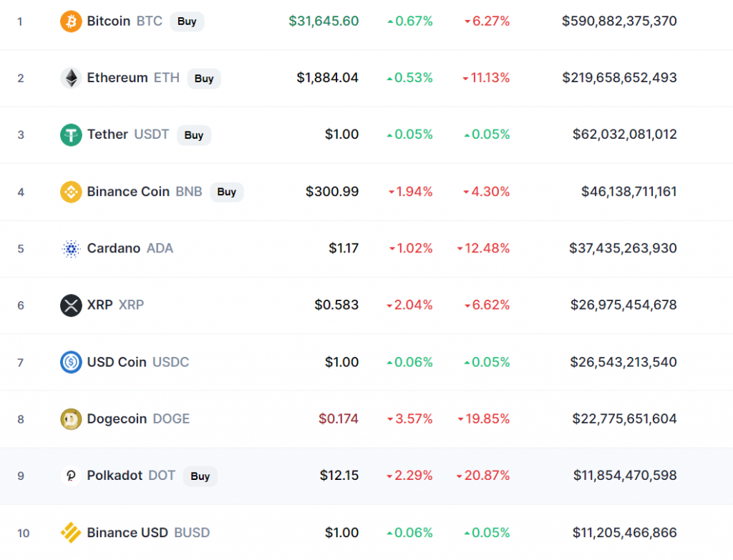Click the yellow Binance Coin logo icon
The height and width of the screenshot is (560, 733).
click(71, 192)
